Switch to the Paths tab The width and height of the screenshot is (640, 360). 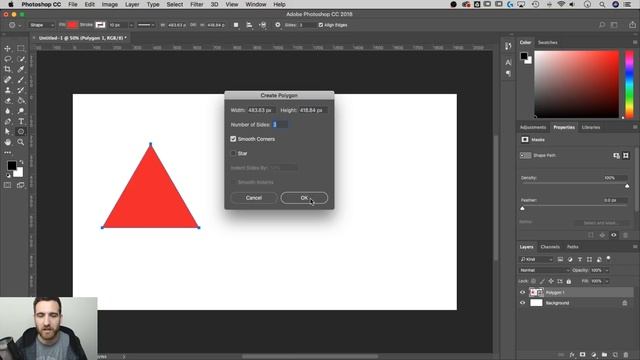tap(572, 247)
